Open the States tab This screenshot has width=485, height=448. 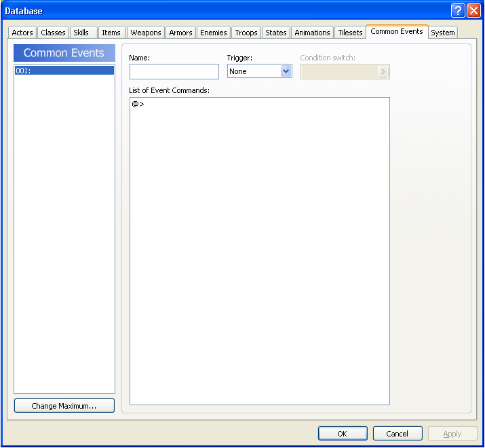tap(276, 33)
